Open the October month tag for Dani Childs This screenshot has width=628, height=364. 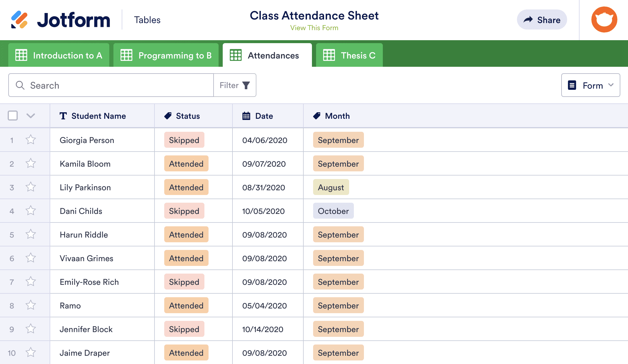[333, 211]
